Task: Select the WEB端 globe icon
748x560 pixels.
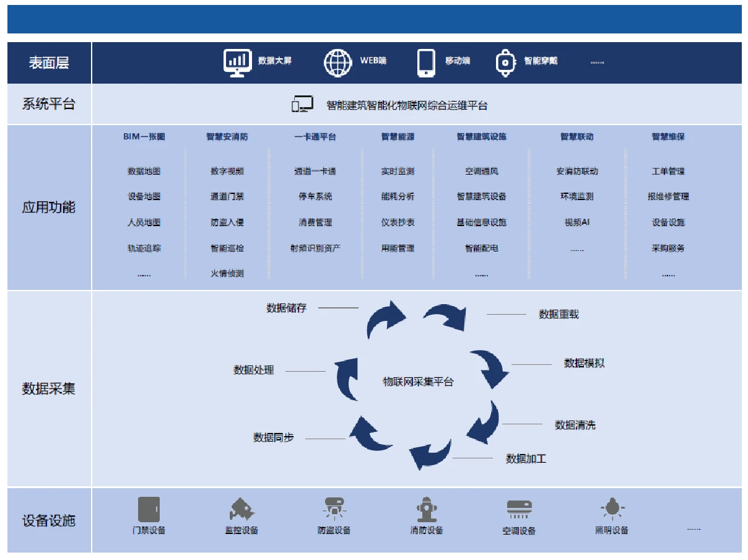Action: (337, 63)
